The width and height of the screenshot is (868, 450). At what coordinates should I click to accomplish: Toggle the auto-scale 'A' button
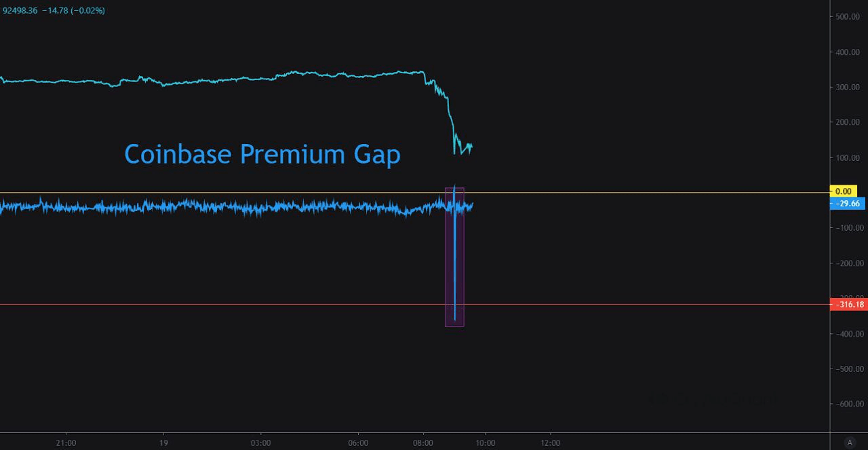tap(849, 442)
